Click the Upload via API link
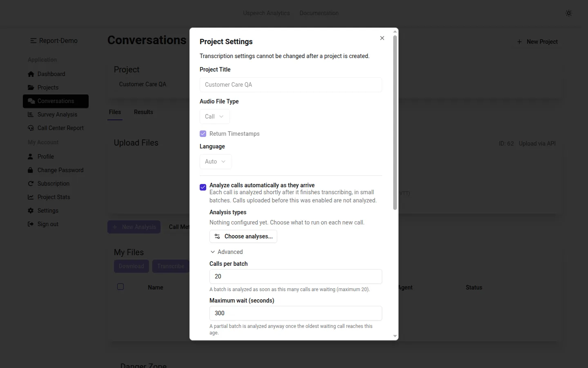 537,144
